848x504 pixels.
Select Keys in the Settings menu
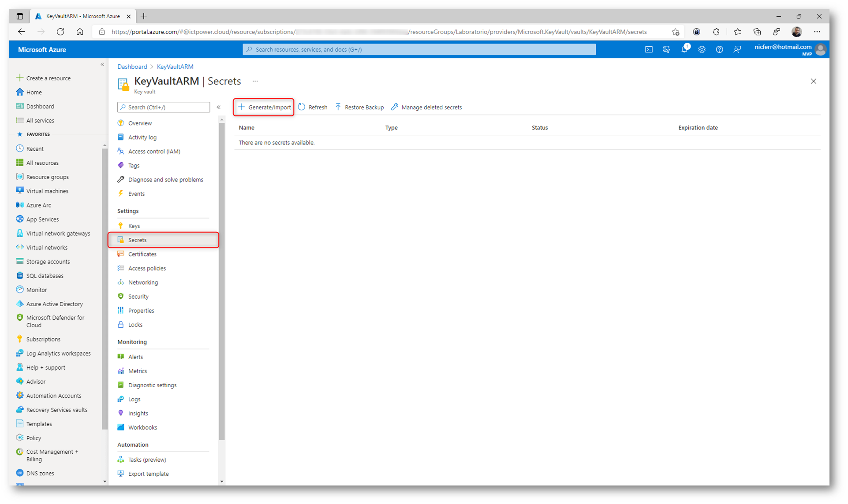click(134, 226)
